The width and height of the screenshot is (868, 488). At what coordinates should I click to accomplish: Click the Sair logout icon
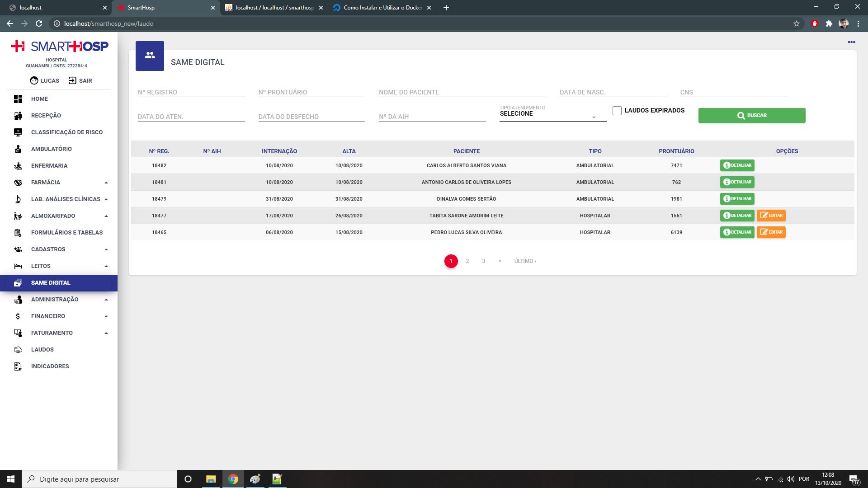click(x=72, y=80)
